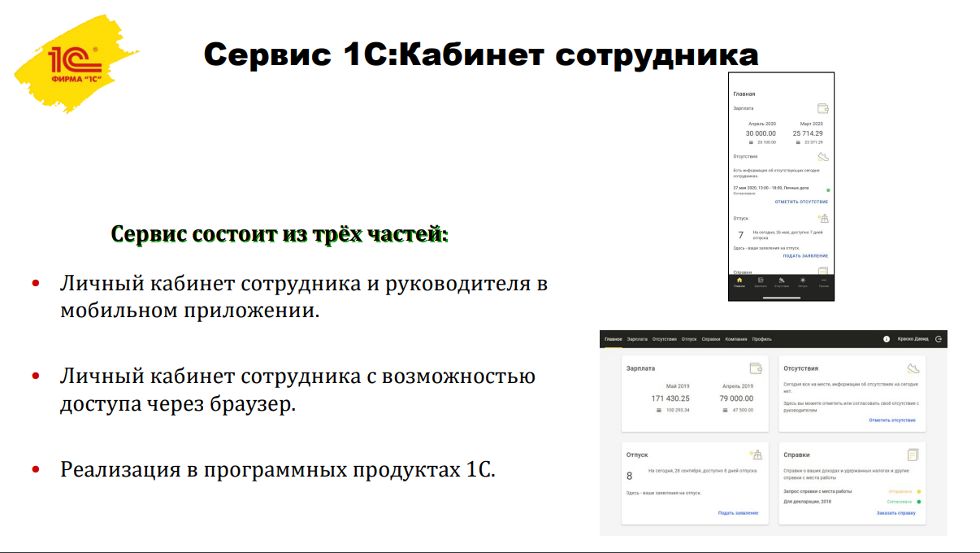Open Зарплата tab in mobile bottom bar
The width and height of the screenshot is (980, 553).
pos(761,282)
